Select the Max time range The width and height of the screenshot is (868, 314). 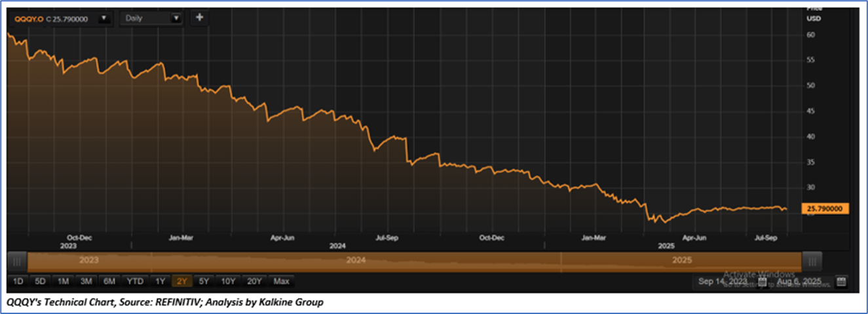point(282,281)
